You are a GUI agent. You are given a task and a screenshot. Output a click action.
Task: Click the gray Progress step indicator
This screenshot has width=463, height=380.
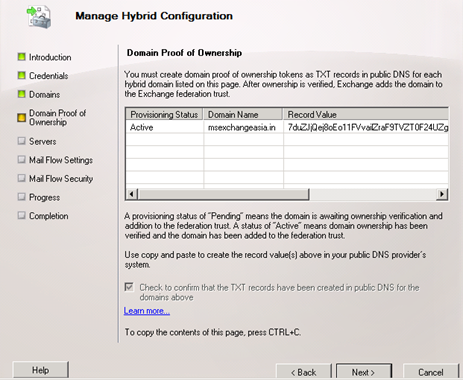pos(22,197)
